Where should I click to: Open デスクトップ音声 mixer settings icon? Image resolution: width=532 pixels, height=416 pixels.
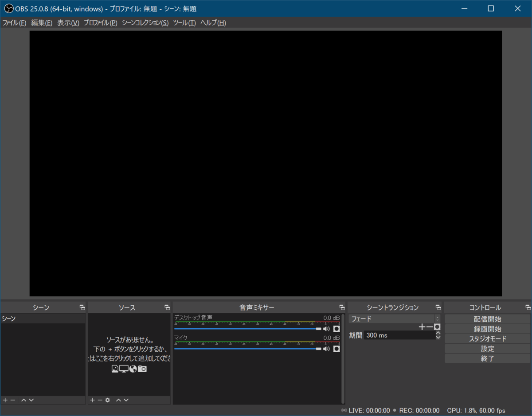point(336,329)
